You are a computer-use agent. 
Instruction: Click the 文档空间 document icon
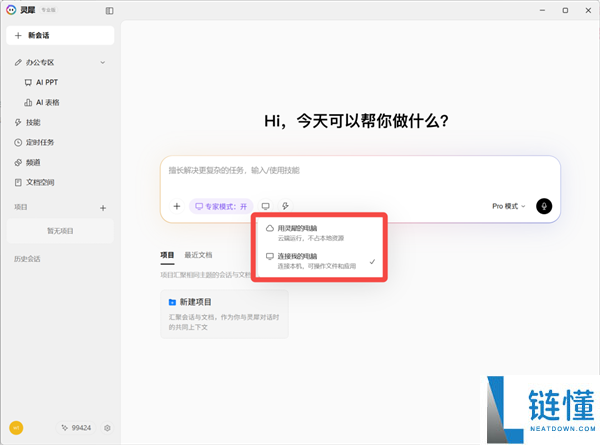18,183
